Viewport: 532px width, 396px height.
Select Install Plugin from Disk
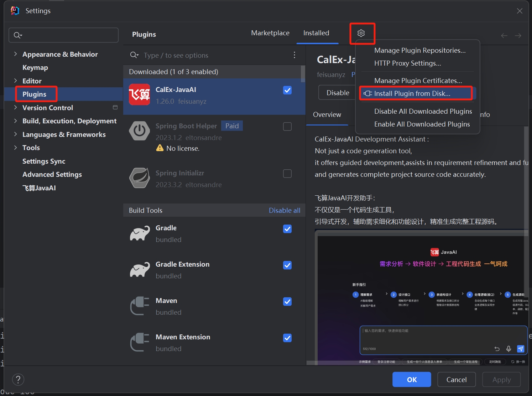418,93
